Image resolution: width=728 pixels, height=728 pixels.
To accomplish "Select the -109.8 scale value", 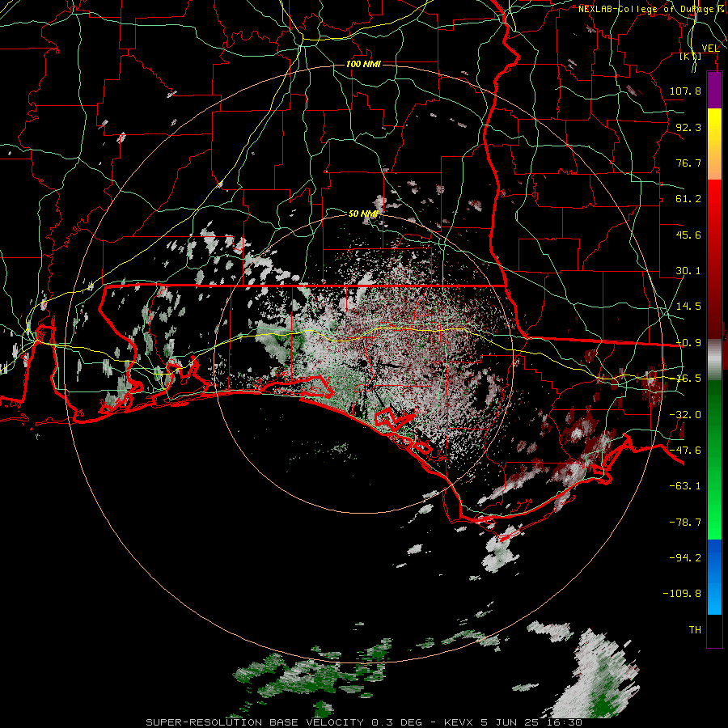I will click(682, 594).
